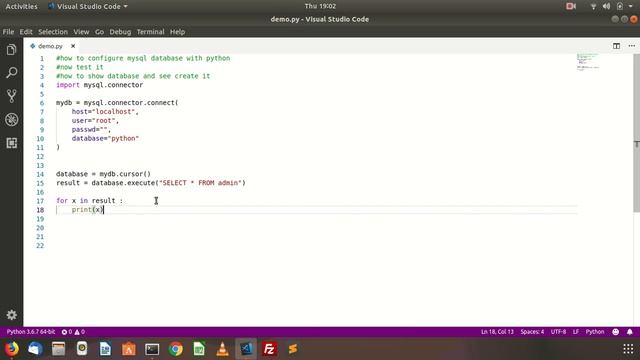Open the File menu
The image size is (640, 360).
pos(8,32)
